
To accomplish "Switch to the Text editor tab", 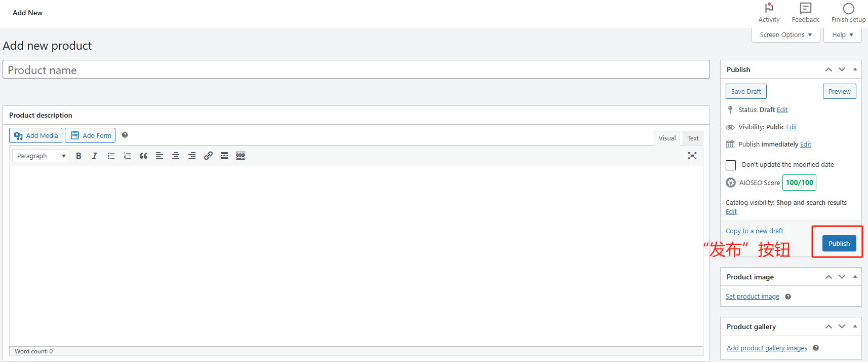I will [693, 138].
